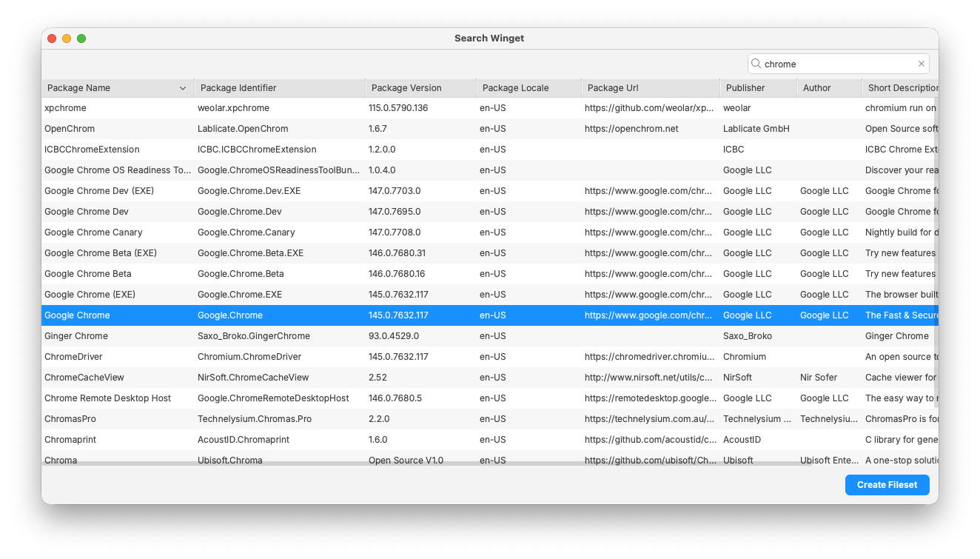The width and height of the screenshot is (980, 559).
Task: Select the Google Chrome Dev (EXE) package name
Action: pyautogui.click(x=99, y=191)
